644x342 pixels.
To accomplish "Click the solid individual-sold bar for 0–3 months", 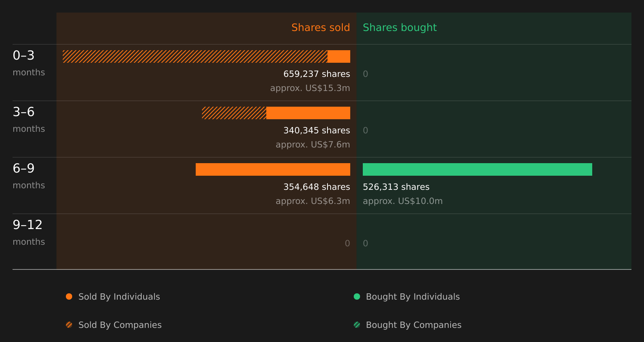I will (x=339, y=56).
